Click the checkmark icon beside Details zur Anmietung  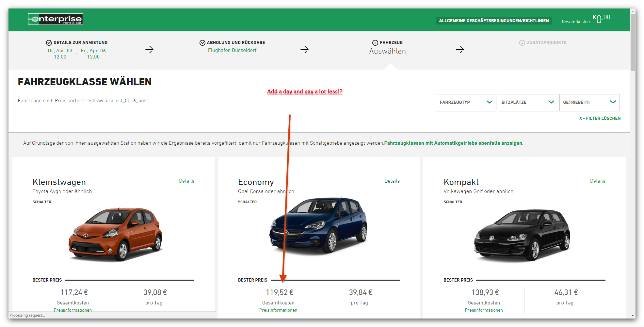(49, 43)
